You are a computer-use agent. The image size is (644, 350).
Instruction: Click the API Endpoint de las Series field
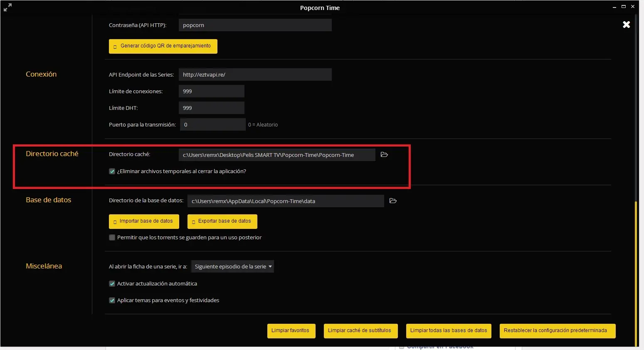pyautogui.click(x=255, y=75)
